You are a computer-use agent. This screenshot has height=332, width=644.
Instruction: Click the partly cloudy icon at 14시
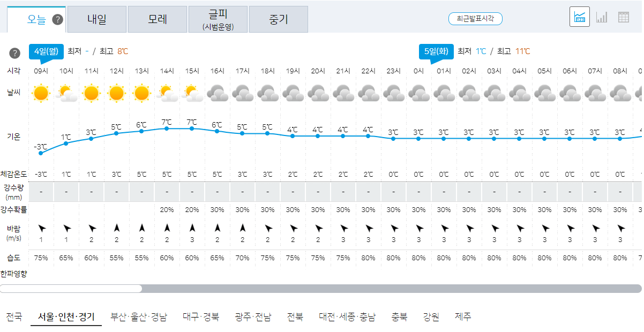pos(167,92)
